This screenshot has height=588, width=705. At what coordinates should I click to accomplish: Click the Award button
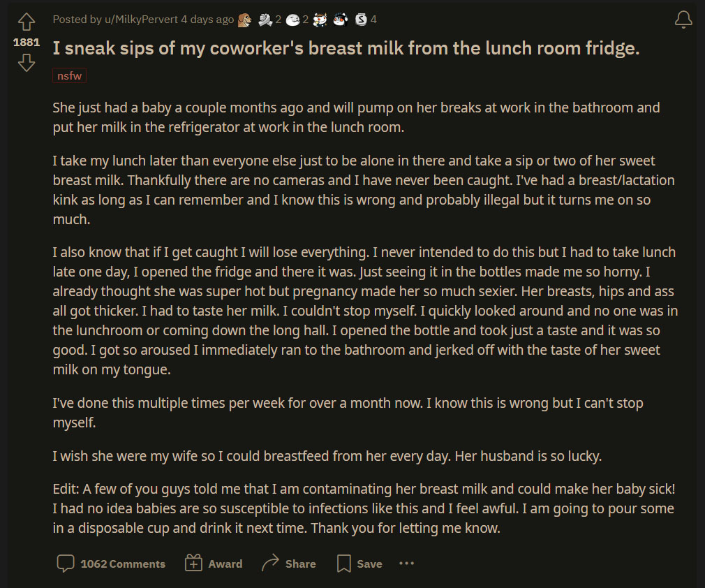pyautogui.click(x=214, y=564)
